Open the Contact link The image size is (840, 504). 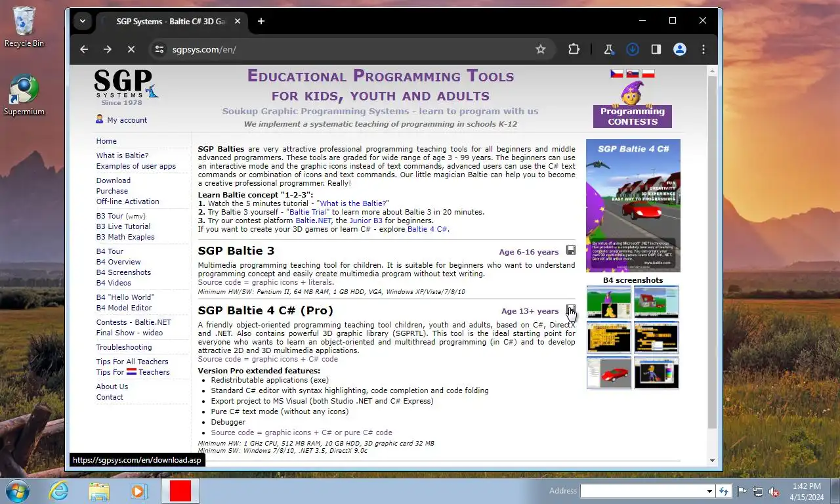tap(110, 397)
